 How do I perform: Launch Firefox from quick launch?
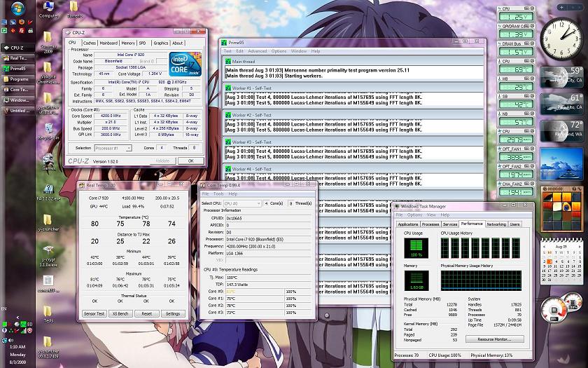point(22,22)
